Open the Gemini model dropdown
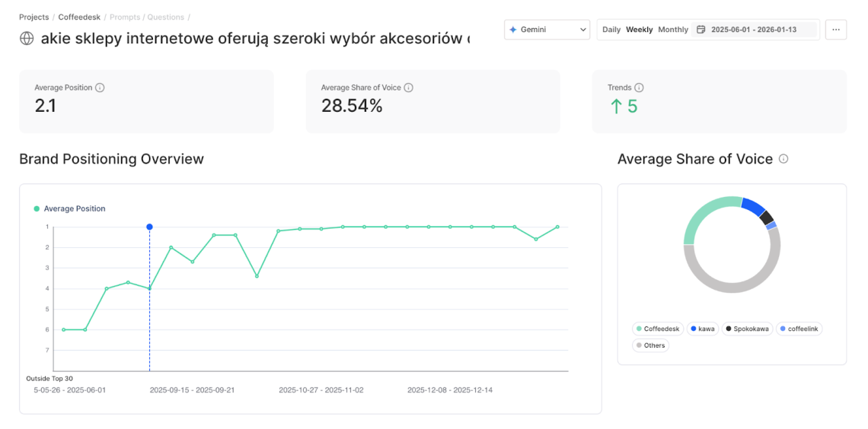The image size is (868, 429). coord(547,30)
